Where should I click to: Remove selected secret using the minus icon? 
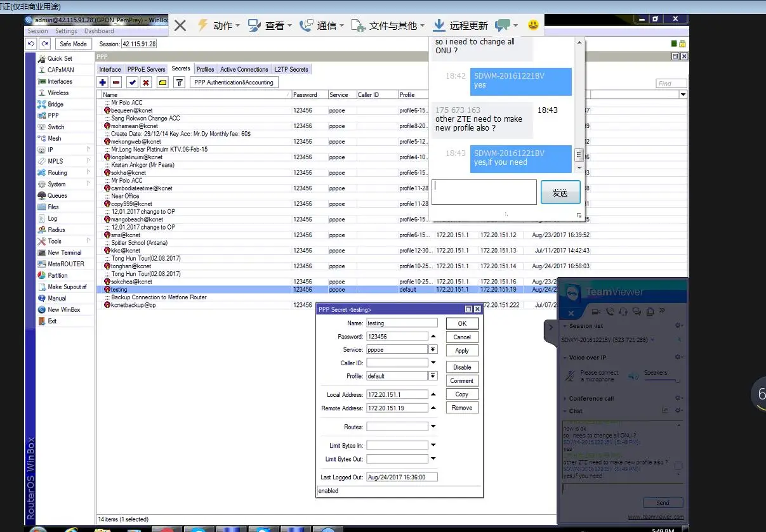pos(116,82)
